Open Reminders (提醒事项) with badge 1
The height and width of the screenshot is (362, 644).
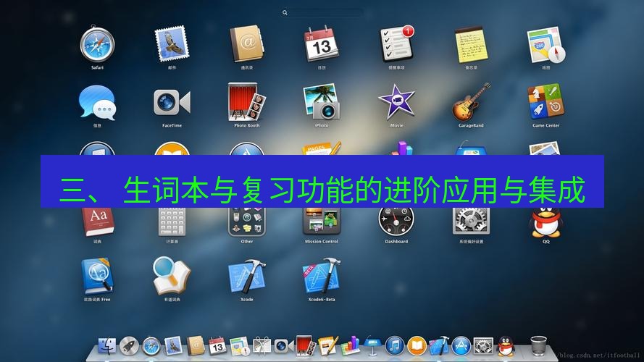tap(396, 43)
